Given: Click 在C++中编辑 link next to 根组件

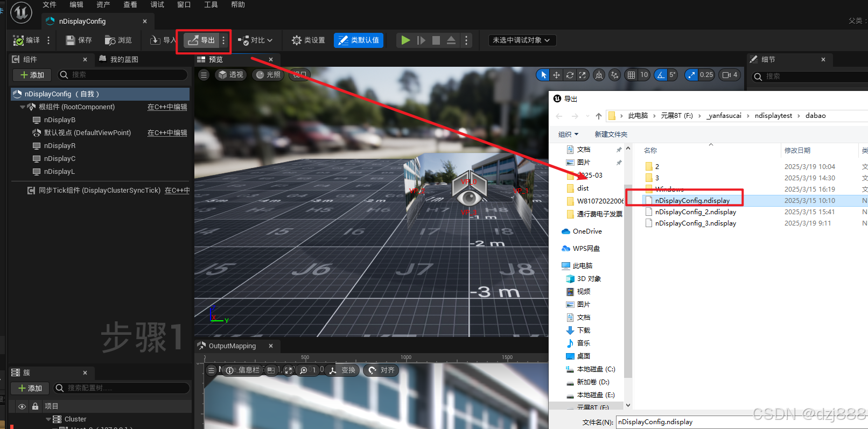Looking at the screenshot, I should (167, 107).
